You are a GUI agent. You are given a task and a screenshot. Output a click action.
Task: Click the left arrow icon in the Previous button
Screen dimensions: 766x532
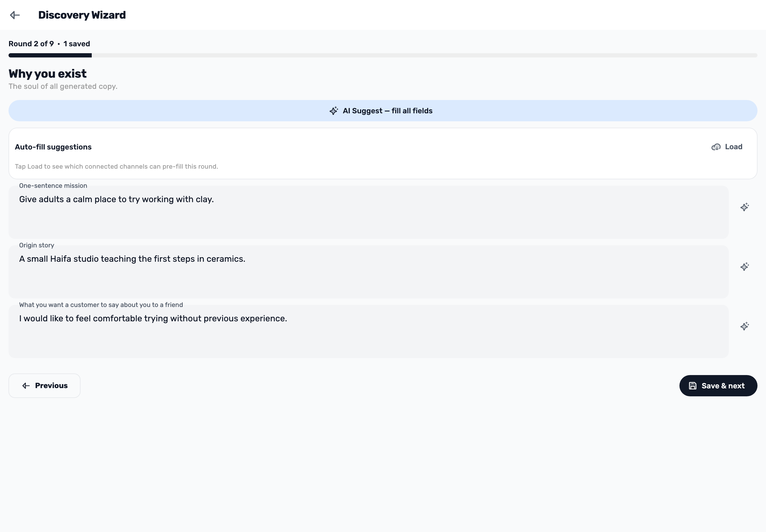pyautogui.click(x=26, y=386)
